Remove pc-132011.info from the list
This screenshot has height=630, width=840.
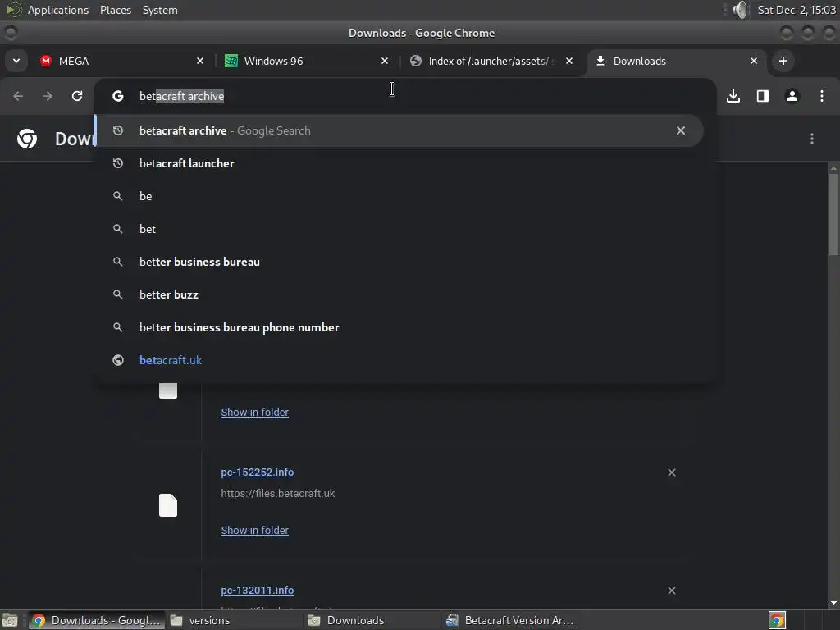coord(671,591)
